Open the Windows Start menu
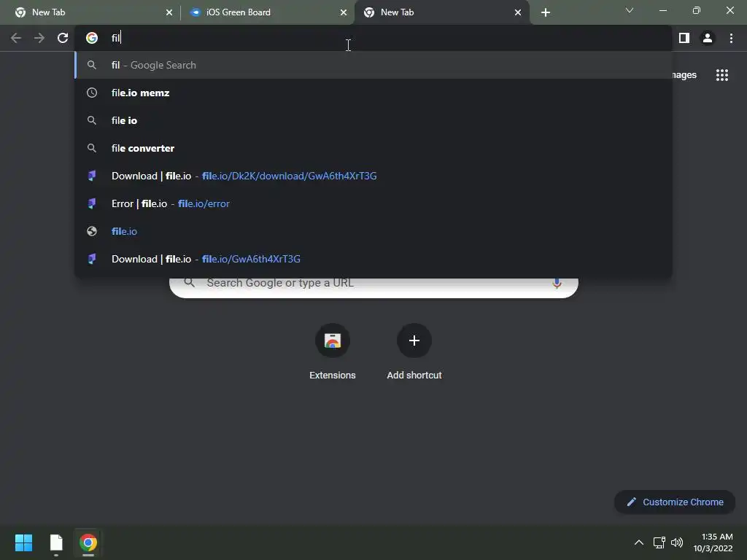747x560 pixels. click(23, 542)
